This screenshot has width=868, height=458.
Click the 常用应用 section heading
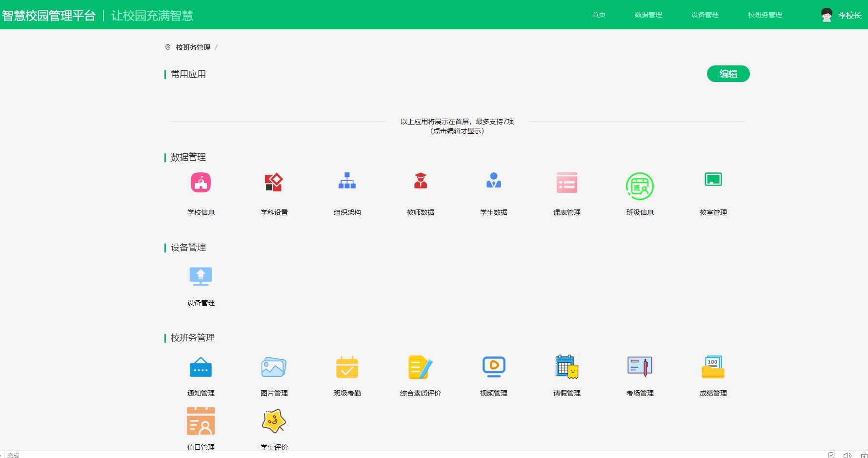[x=188, y=74]
